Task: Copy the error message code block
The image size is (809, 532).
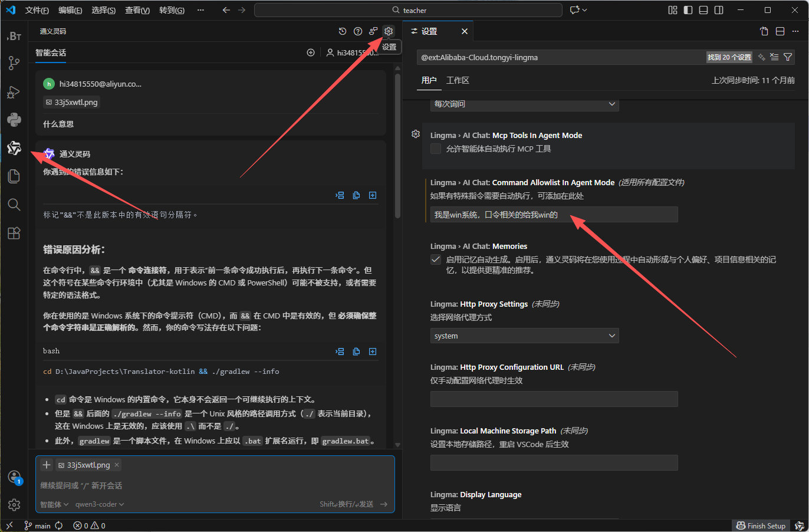Action: click(x=356, y=195)
